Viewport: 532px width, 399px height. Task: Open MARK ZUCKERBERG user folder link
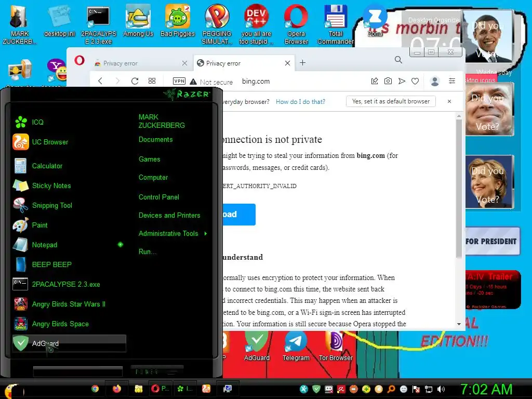[x=162, y=121]
